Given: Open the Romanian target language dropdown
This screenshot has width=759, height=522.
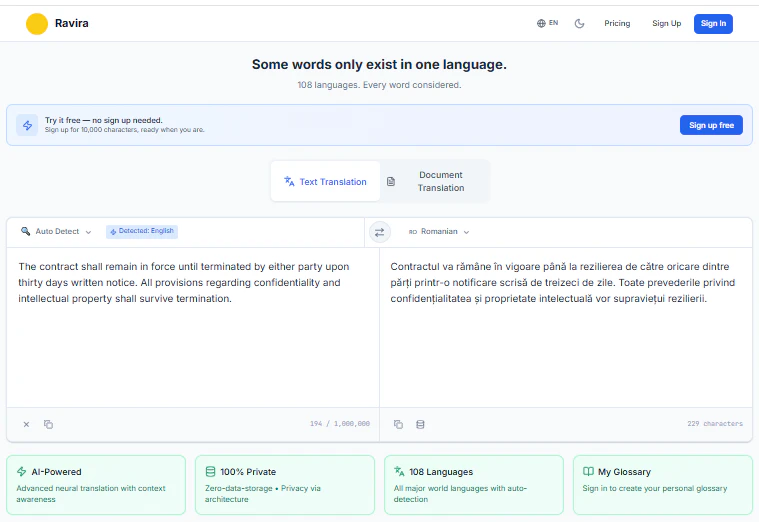Looking at the screenshot, I should 439,232.
